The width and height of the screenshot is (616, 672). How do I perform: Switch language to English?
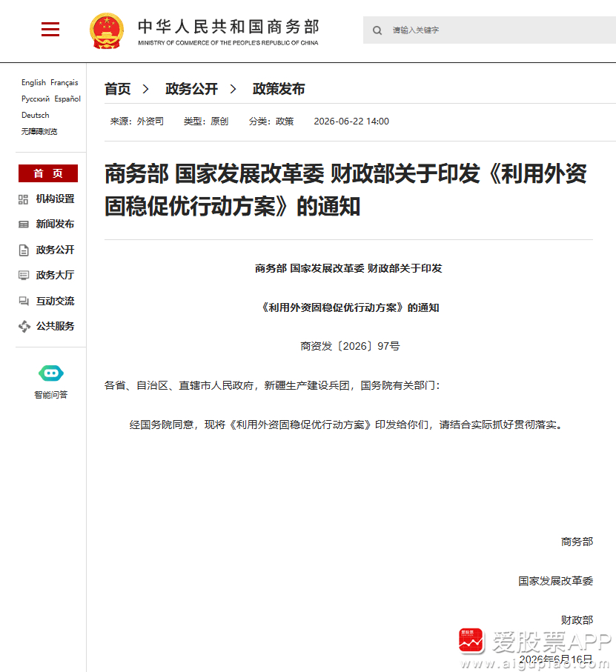tap(33, 82)
